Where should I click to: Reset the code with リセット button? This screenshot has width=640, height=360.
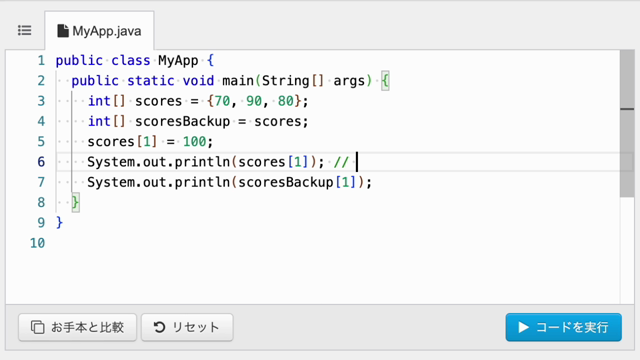pos(187,327)
